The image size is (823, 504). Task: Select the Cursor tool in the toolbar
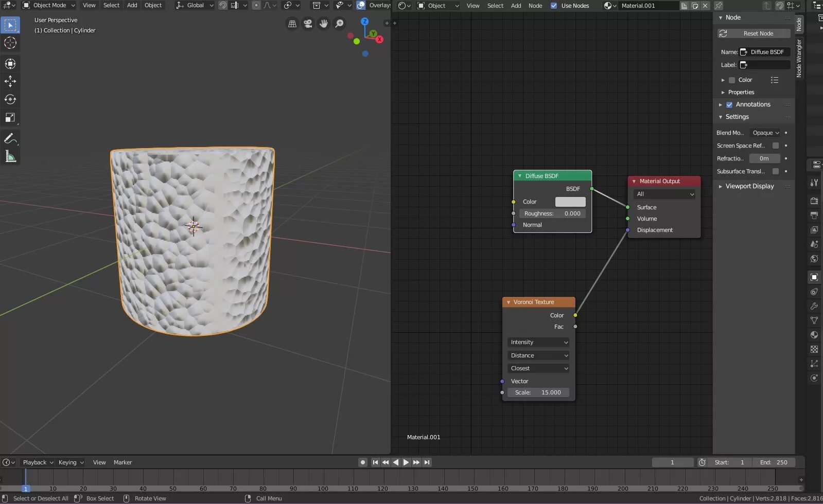tap(10, 43)
